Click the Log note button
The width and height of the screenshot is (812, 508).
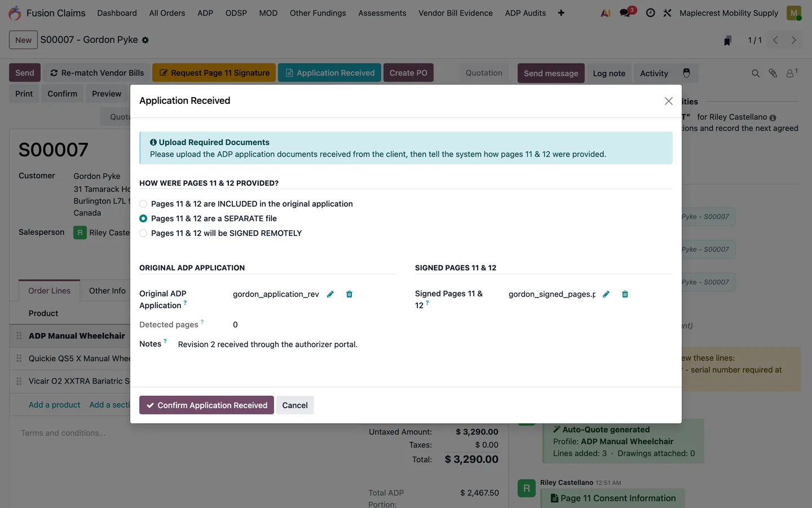pyautogui.click(x=609, y=73)
